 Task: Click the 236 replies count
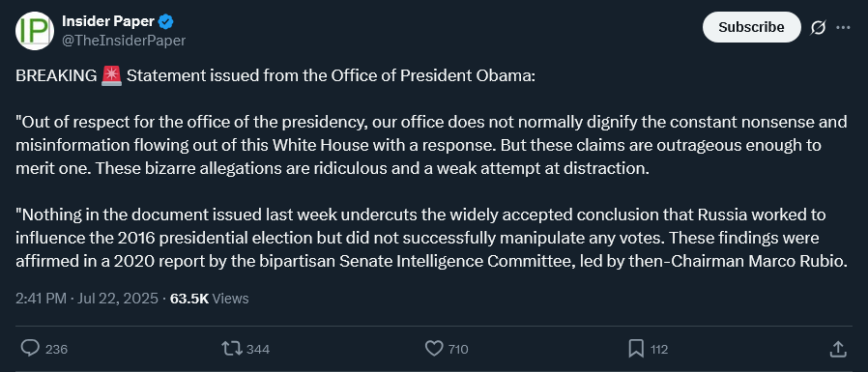click(x=56, y=350)
